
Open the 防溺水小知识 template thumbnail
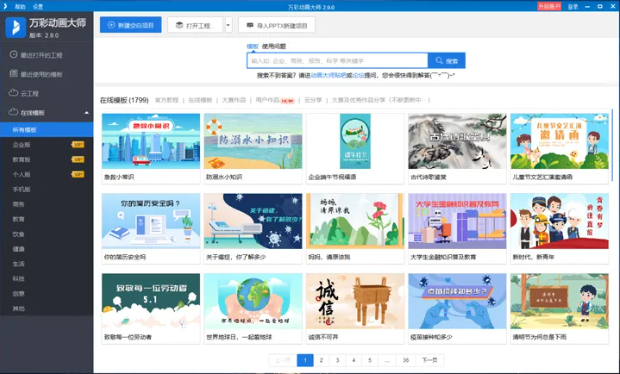tap(253, 141)
